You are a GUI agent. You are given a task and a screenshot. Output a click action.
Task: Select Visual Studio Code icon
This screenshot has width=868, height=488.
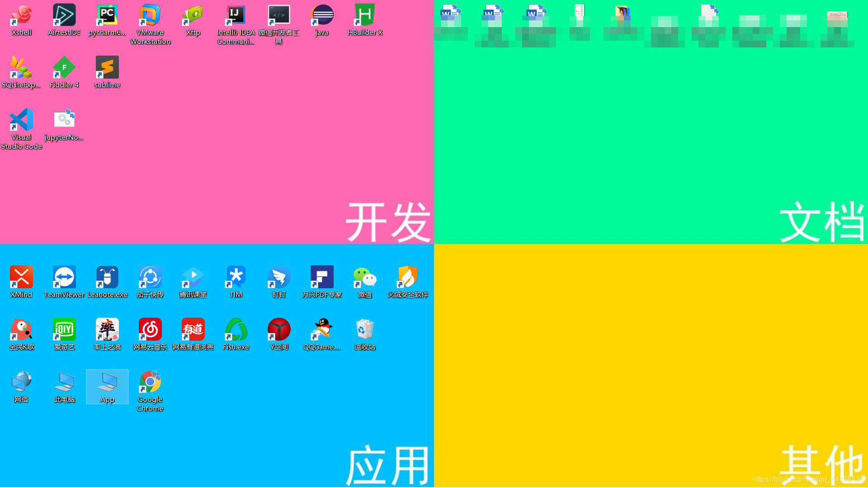(21, 121)
